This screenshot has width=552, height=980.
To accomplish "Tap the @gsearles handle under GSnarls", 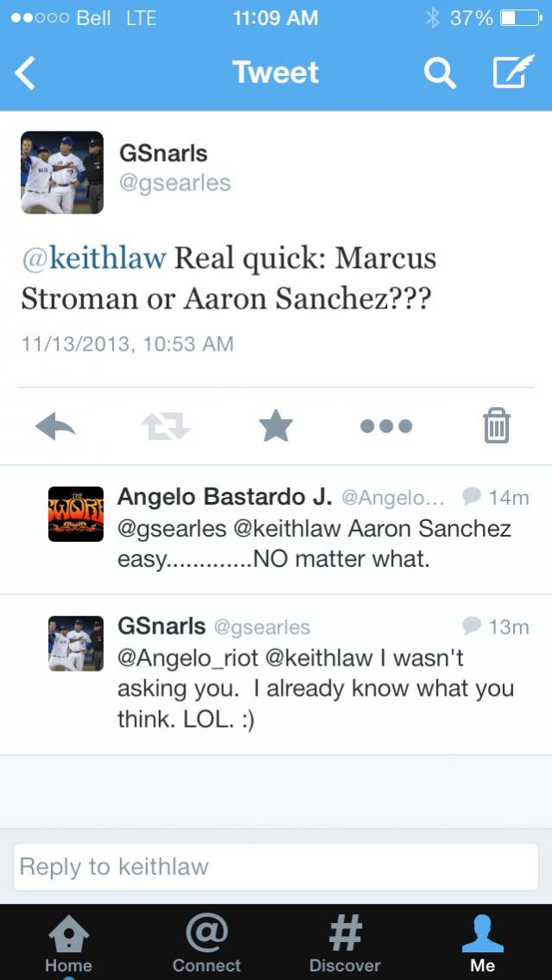I will tap(175, 182).
